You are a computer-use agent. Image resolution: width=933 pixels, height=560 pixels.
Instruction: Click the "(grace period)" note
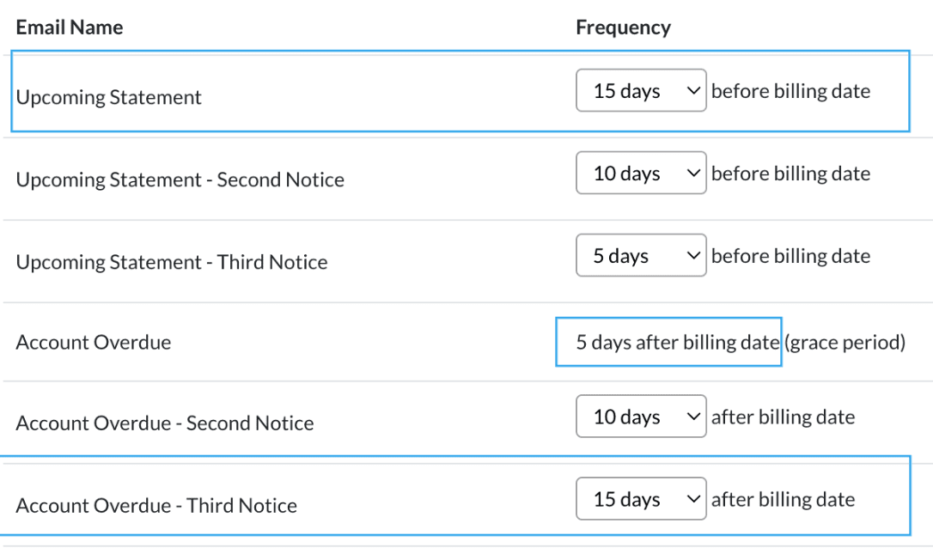[x=845, y=343]
